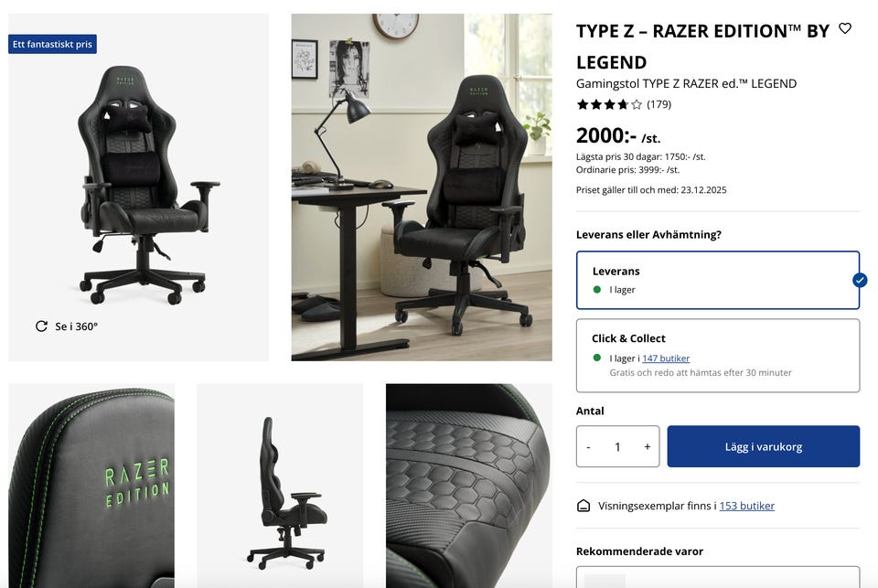This screenshot has width=878, height=588.
Task: Add item via Lägg i varukorg
Action: coord(763,446)
